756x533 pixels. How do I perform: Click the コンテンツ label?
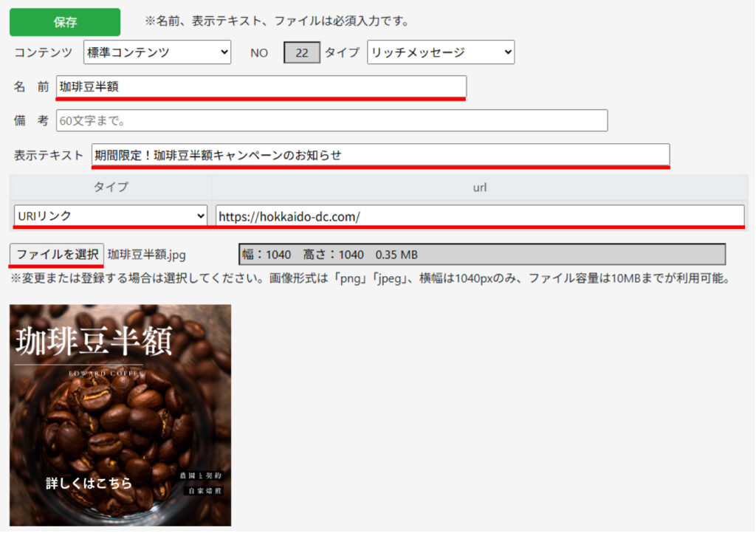43,52
